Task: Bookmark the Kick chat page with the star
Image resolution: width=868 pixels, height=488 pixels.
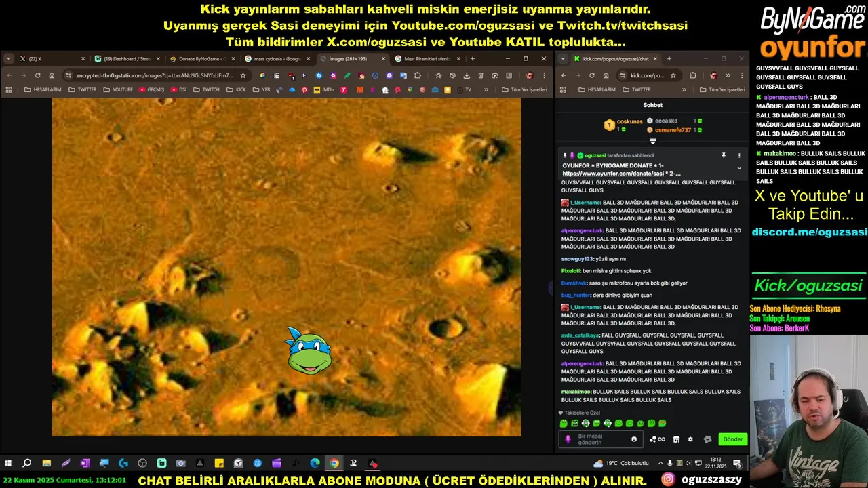Action: (x=673, y=75)
